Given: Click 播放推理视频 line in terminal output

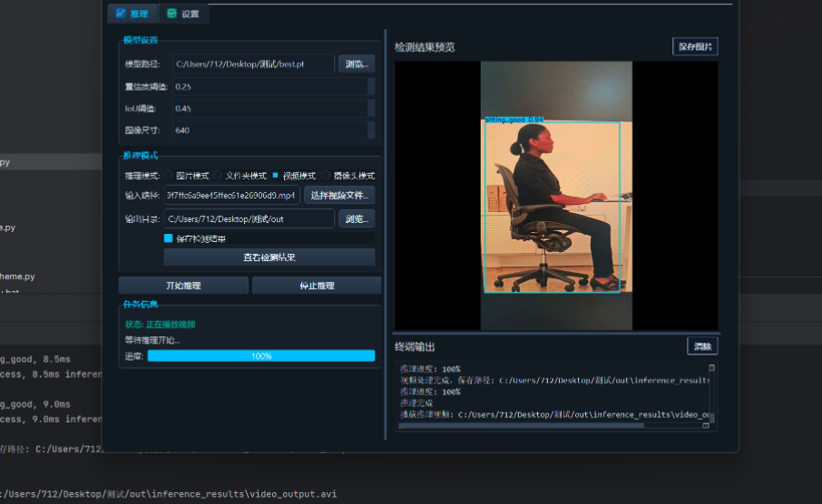Looking at the screenshot, I should click(x=554, y=414).
